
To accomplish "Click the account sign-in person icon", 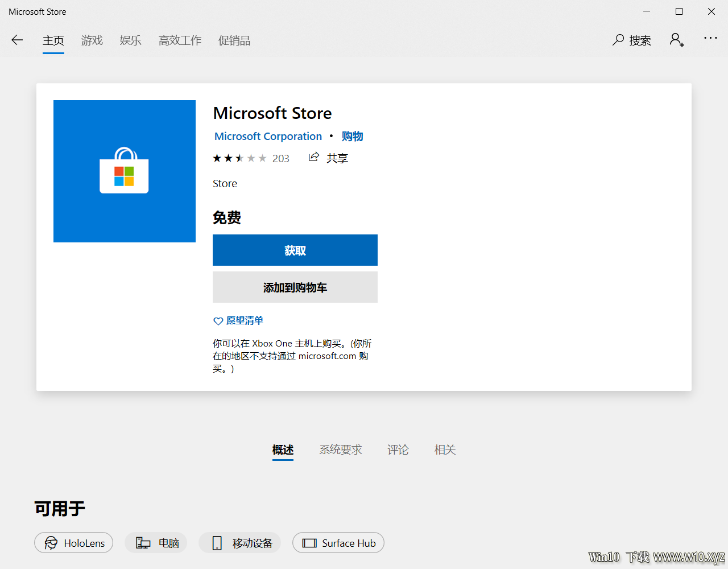I will point(676,40).
